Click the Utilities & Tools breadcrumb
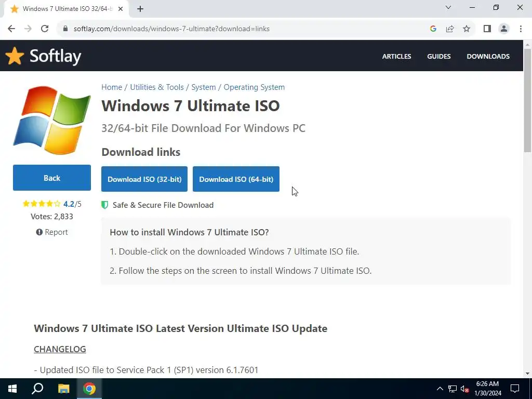 pyautogui.click(x=157, y=87)
